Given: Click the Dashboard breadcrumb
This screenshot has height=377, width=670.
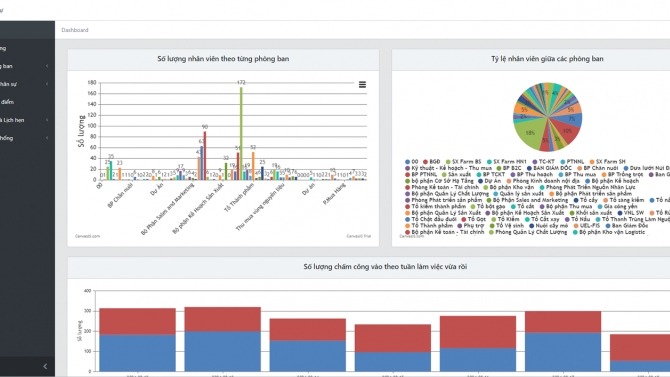Looking at the screenshot, I should (x=75, y=30).
